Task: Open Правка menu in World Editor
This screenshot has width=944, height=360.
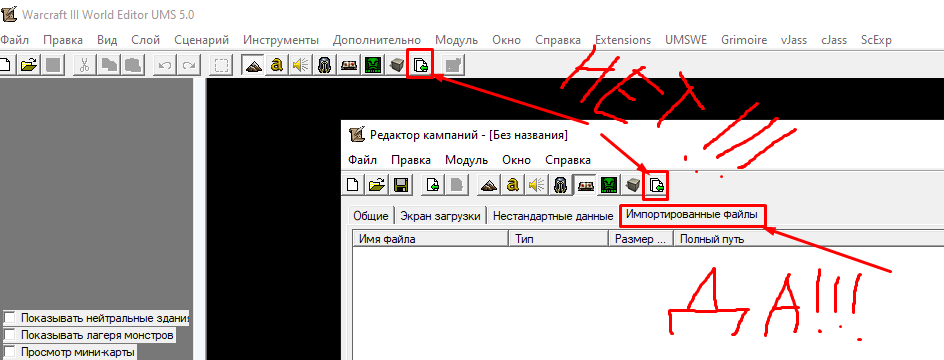Action: 63,40
